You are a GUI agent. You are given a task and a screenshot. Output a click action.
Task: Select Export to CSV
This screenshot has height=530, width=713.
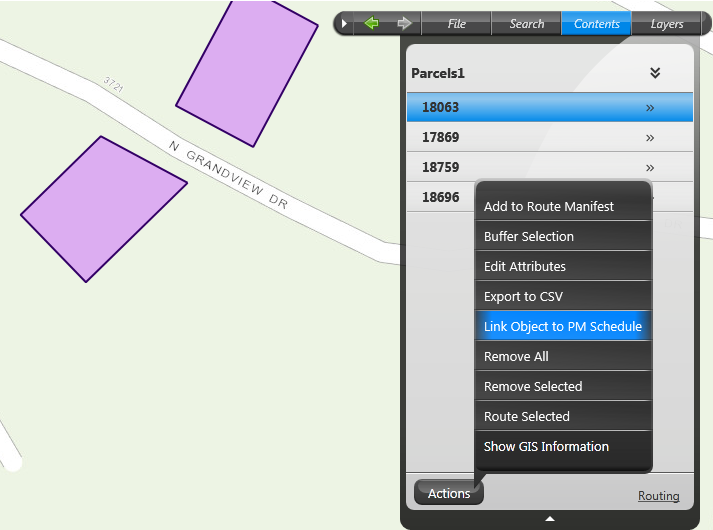pyautogui.click(x=523, y=297)
